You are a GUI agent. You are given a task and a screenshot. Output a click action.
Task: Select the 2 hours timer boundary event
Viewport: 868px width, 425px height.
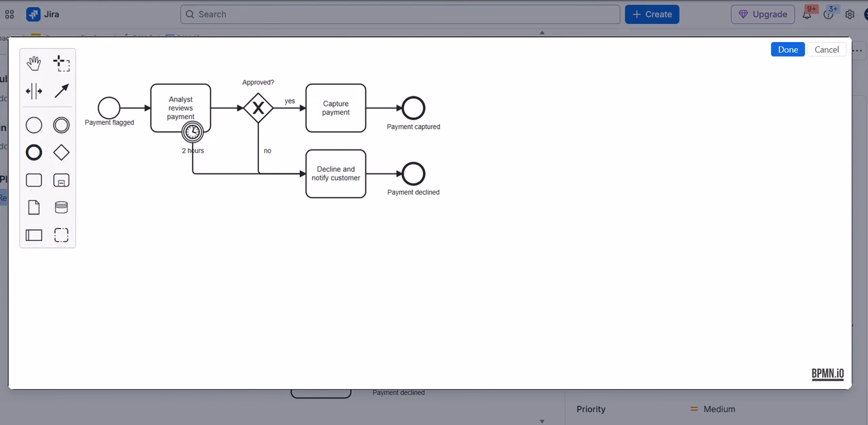point(193,132)
